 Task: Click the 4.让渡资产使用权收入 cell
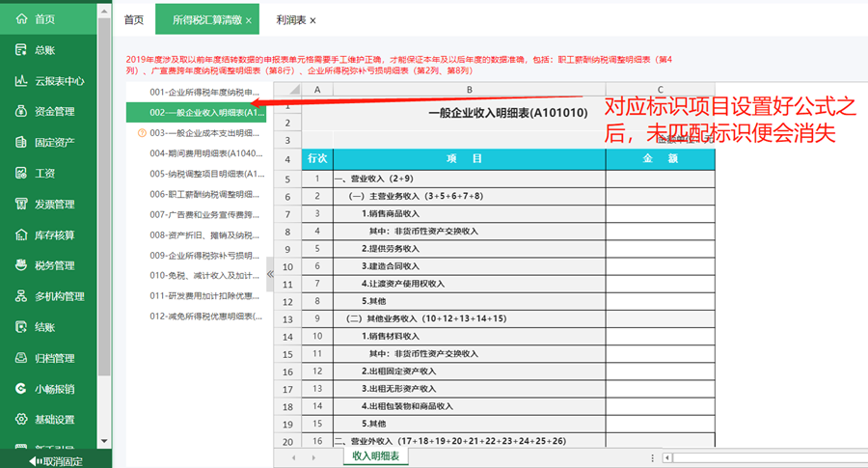pos(470,284)
